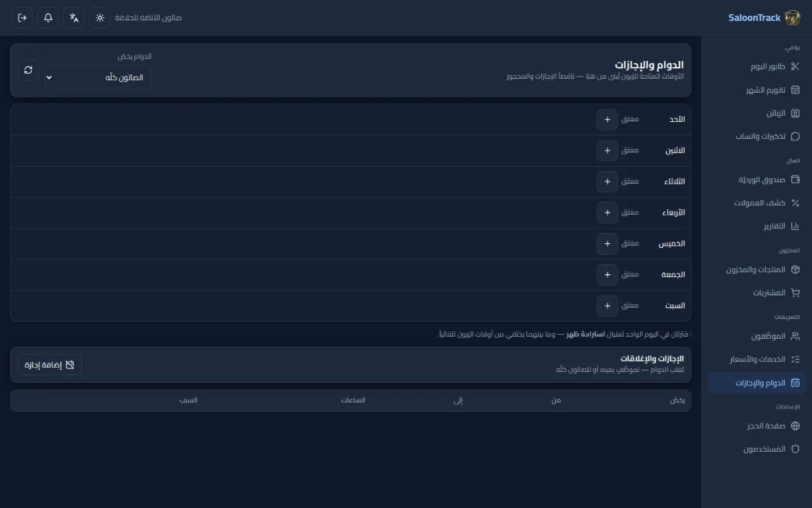The height and width of the screenshot is (508, 812).
Task: Click SaloonTrack brand name
Action: click(x=754, y=18)
